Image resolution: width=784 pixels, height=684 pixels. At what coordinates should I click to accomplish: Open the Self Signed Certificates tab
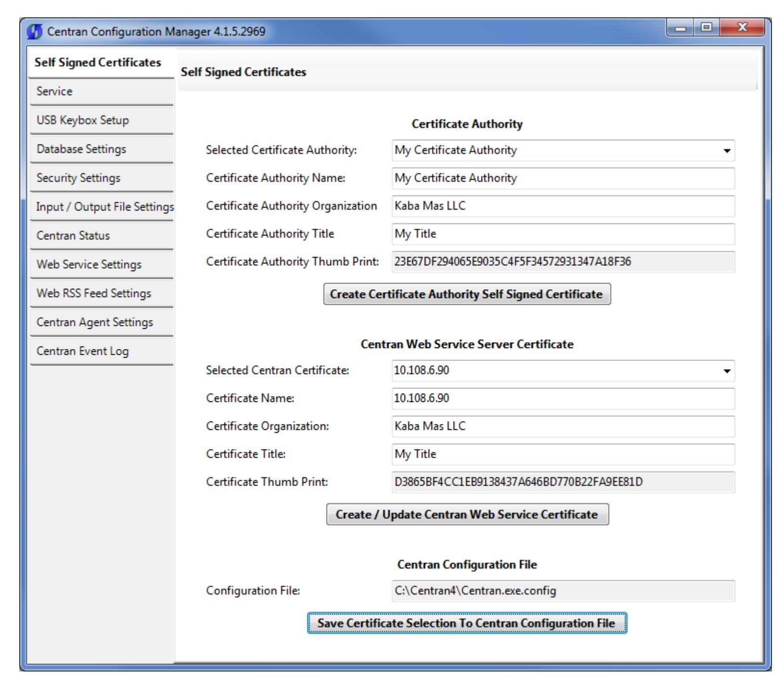click(x=102, y=63)
